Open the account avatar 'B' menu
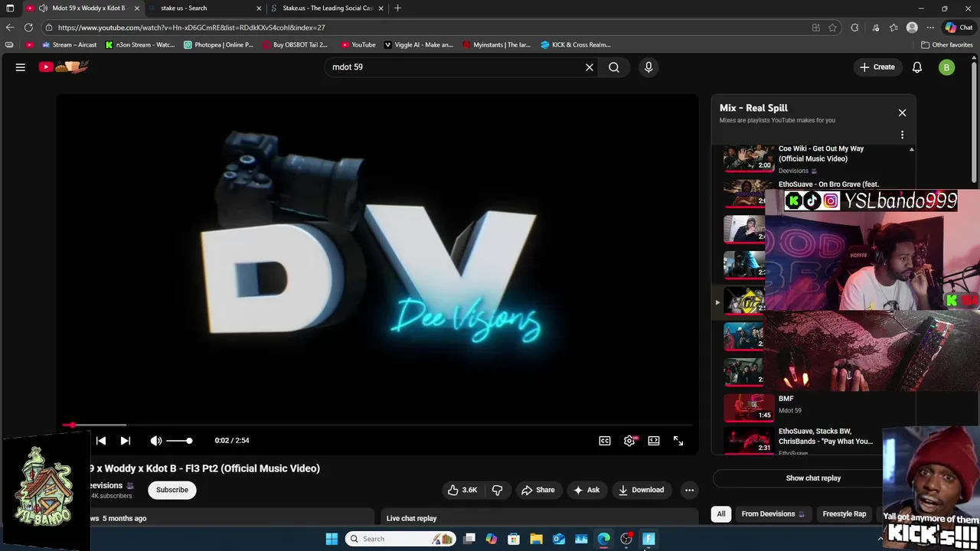The image size is (980, 551). [x=946, y=67]
